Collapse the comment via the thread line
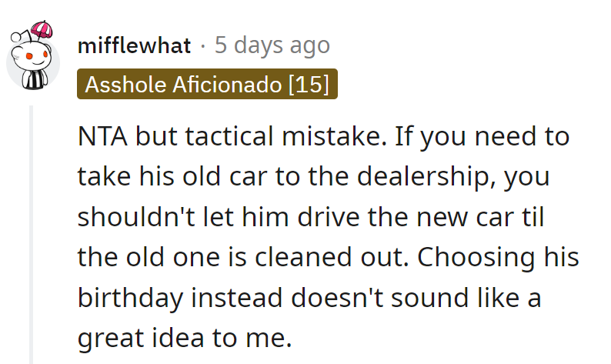The height and width of the screenshot is (364, 611). coord(32,231)
